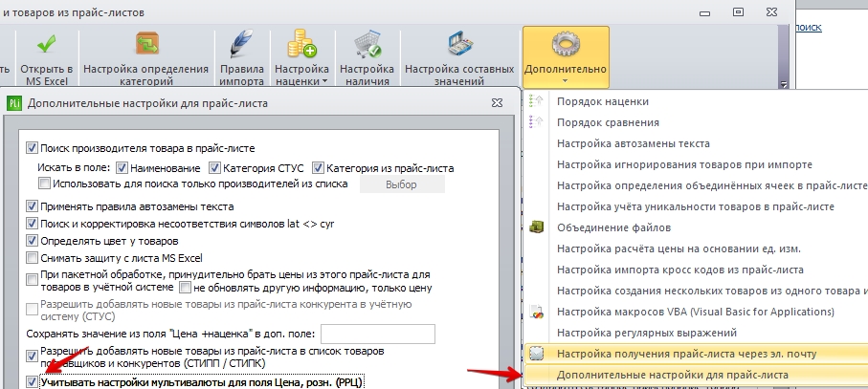The image size is (868, 389).
Task: Expand the ribbon options arrow
Action: [x=783, y=84]
